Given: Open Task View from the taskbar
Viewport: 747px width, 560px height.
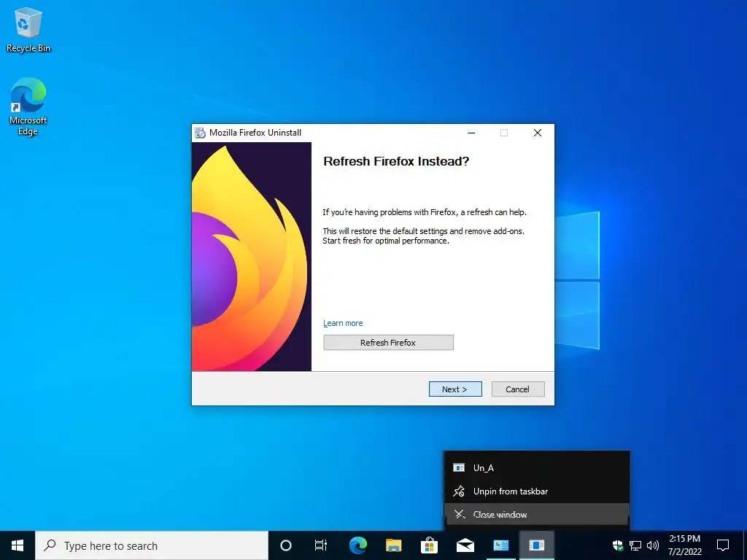Looking at the screenshot, I should 321,545.
